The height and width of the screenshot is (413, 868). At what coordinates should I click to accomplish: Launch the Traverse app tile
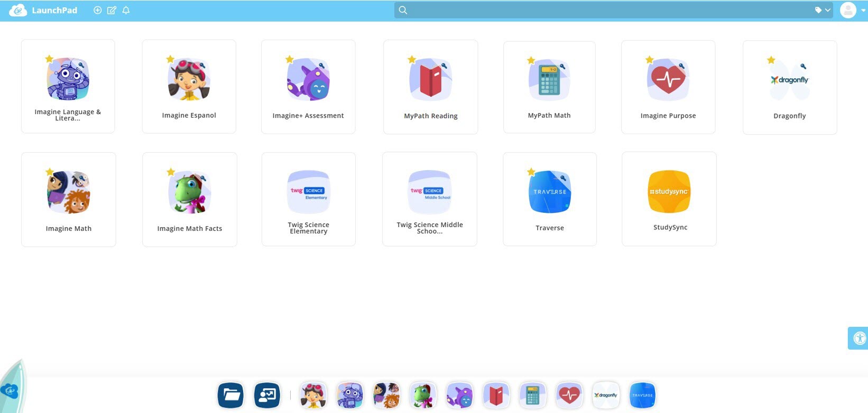click(550, 199)
